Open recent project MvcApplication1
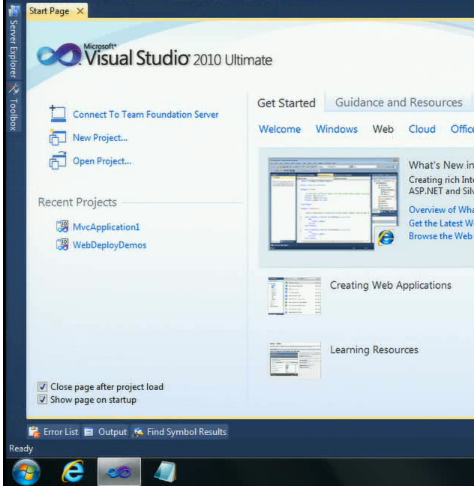Image resolution: width=474 pixels, height=488 pixels. coord(106,227)
